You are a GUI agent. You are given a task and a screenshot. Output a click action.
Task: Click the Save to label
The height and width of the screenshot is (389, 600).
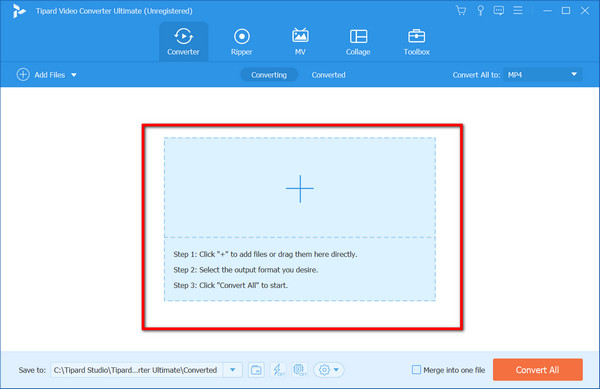[x=32, y=370]
